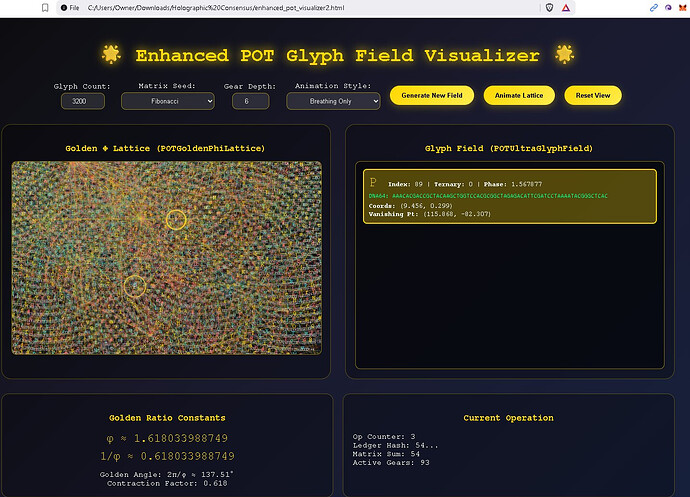
Task: Click the Animate Lattice button
Action: 518,95
